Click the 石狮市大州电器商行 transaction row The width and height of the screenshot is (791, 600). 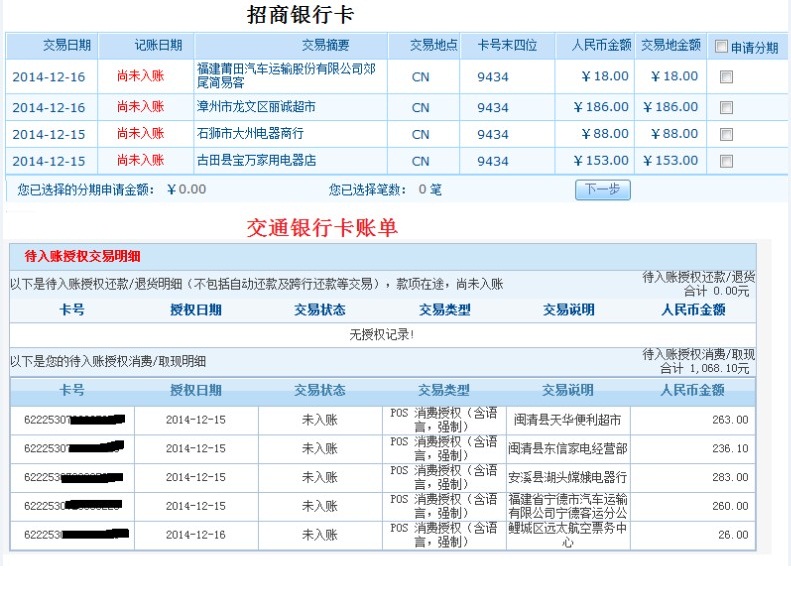250,133
